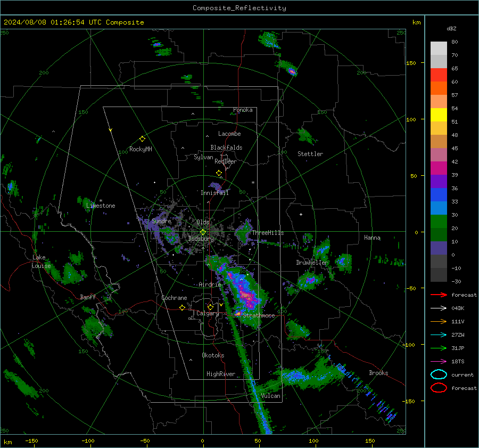
Task: Click the HighRiver city label
Action: (221, 374)
